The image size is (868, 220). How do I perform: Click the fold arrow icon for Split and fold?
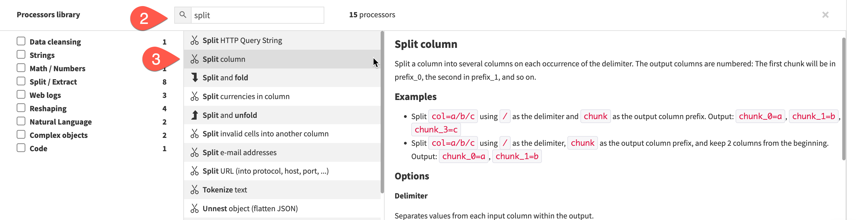pyautogui.click(x=195, y=78)
